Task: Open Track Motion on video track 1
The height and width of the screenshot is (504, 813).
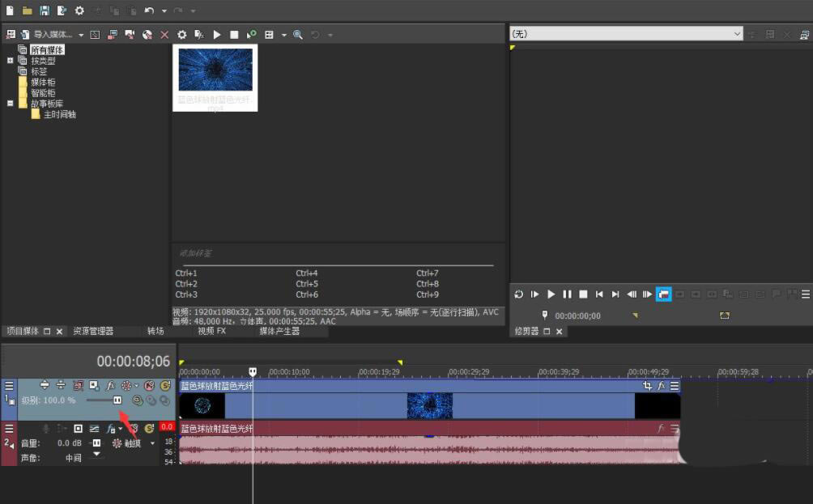Action: 79,385
